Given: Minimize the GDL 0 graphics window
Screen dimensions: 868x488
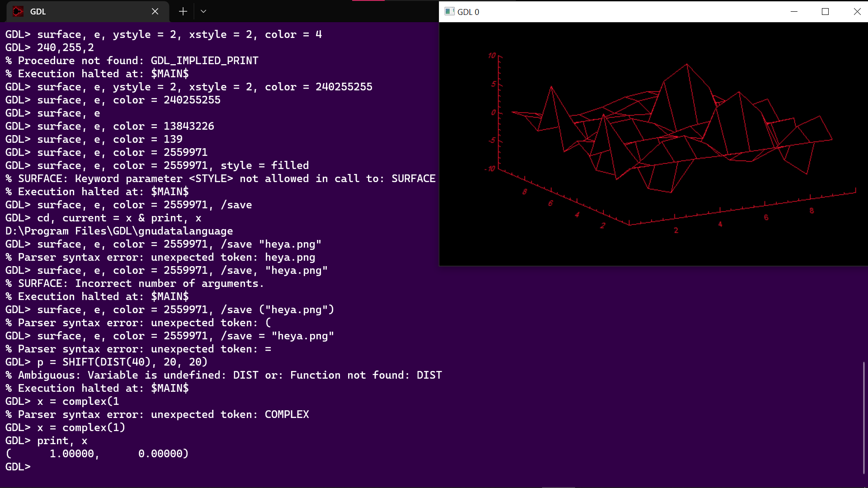Looking at the screenshot, I should (x=794, y=12).
